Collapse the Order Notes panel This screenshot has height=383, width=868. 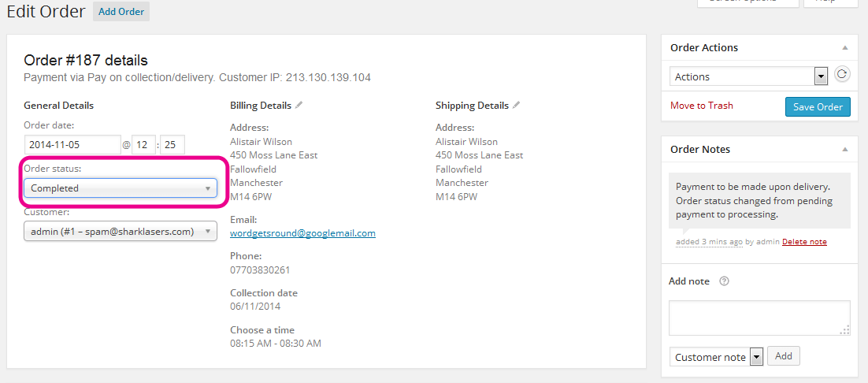click(x=844, y=150)
